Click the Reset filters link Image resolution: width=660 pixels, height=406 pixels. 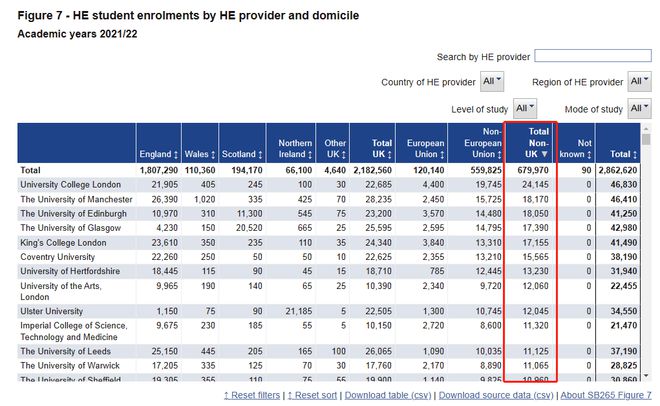(x=252, y=395)
